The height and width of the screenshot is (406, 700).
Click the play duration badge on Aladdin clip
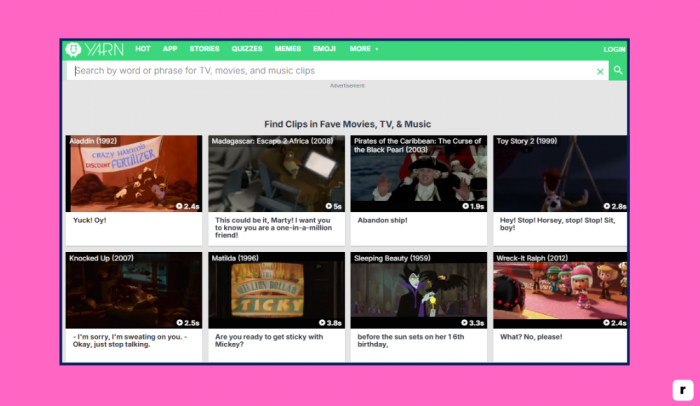[187, 206]
